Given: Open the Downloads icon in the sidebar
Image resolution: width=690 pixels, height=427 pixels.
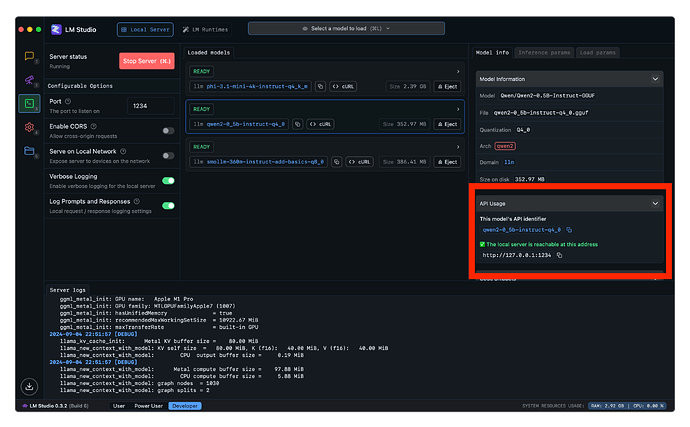Looking at the screenshot, I should click(x=29, y=387).
